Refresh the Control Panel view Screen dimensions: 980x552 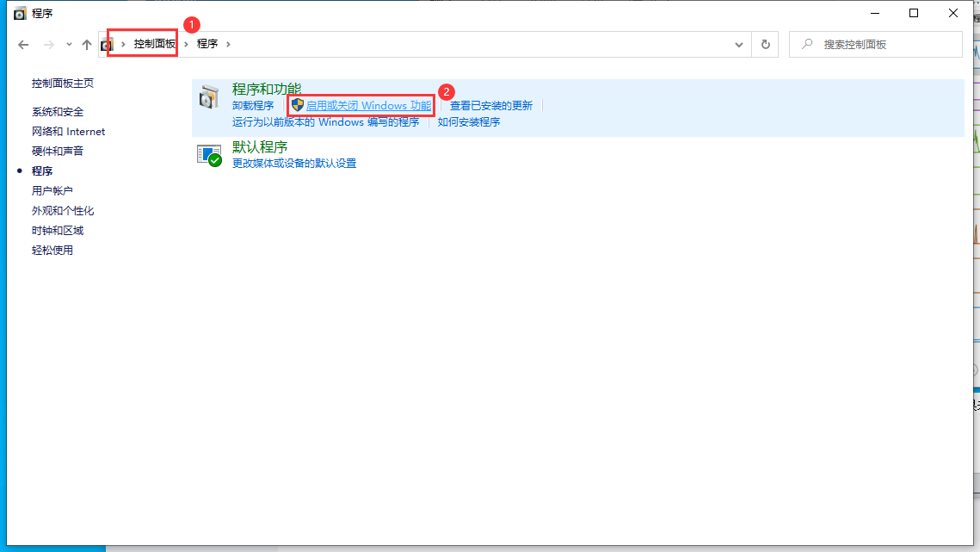(766, 45)
